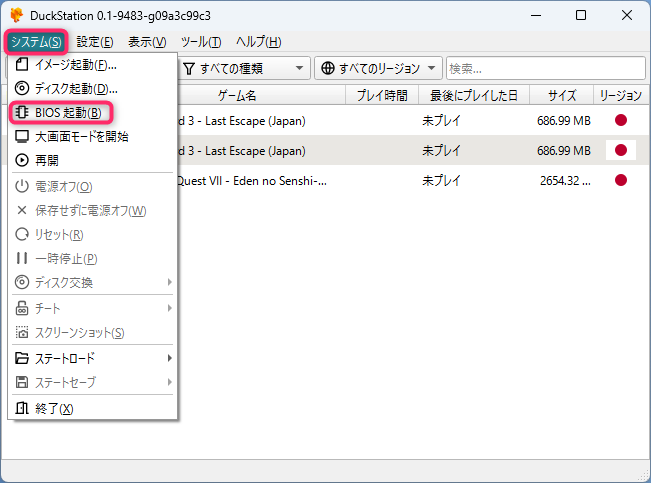Click the disc boot icon
651x483 pixels.
(x=22, y=89)
